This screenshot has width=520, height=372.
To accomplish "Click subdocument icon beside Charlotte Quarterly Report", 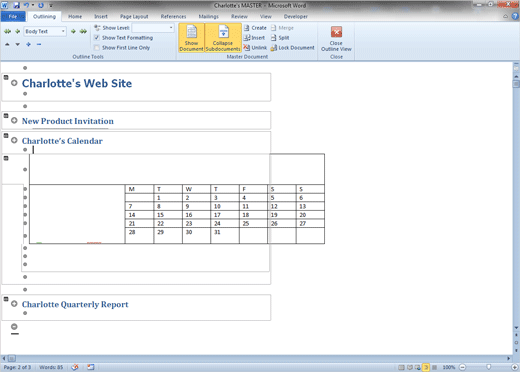I will (6, 299).
